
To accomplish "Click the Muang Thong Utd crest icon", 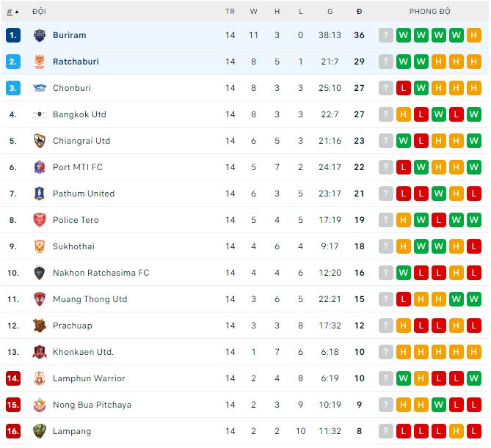I will tap(40, 299).
